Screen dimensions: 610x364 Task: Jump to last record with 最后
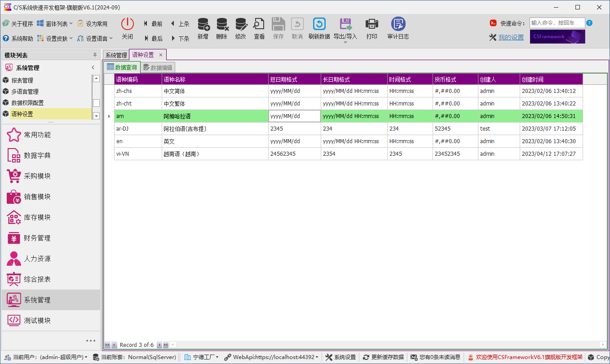point(153,39)
